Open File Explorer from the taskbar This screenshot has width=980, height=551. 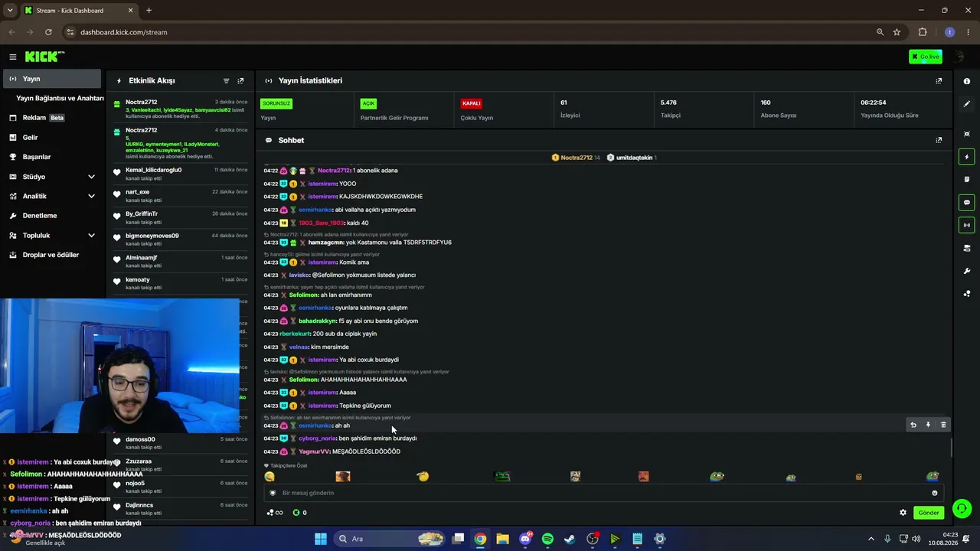pos(502,539)
